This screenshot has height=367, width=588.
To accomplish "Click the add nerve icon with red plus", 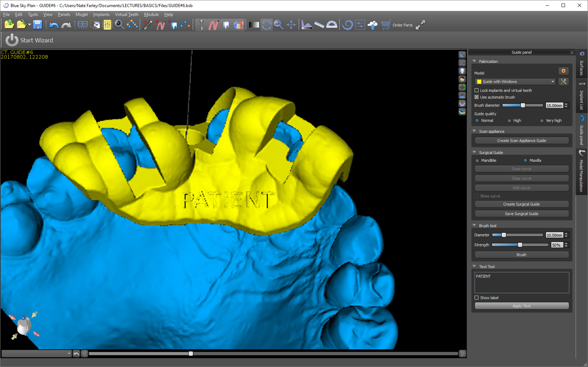I will (x=160, y=25).
